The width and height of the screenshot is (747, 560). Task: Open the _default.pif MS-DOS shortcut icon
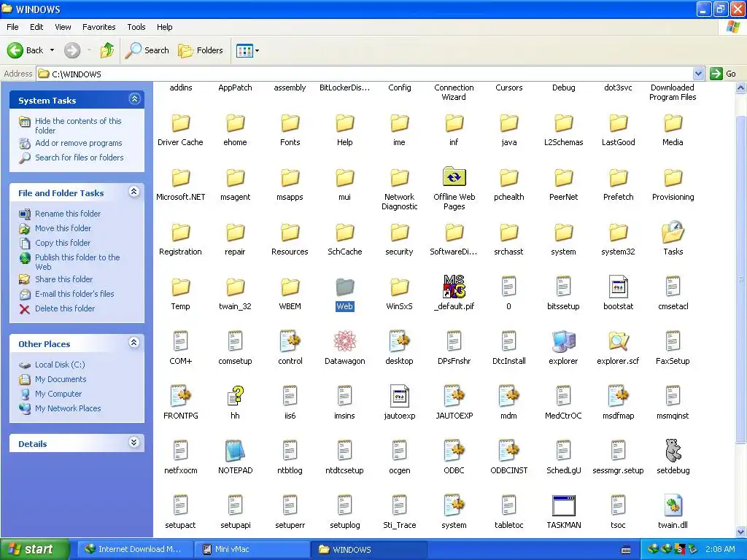(454, 286)
